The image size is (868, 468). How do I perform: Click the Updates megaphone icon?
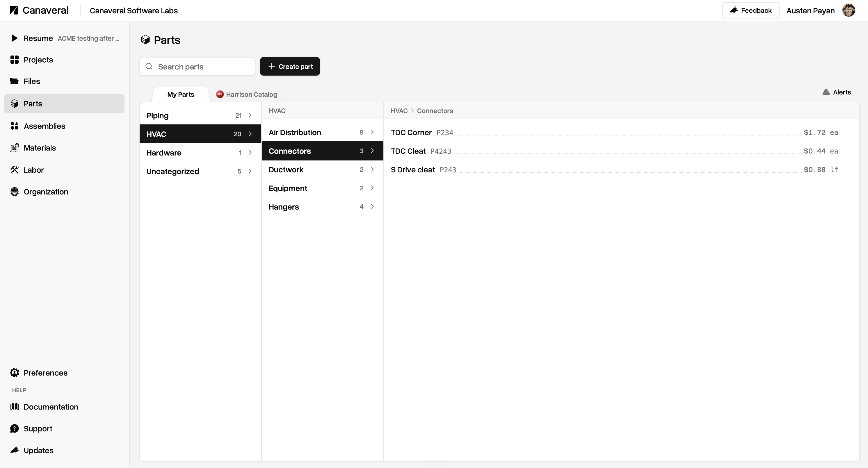14,450
